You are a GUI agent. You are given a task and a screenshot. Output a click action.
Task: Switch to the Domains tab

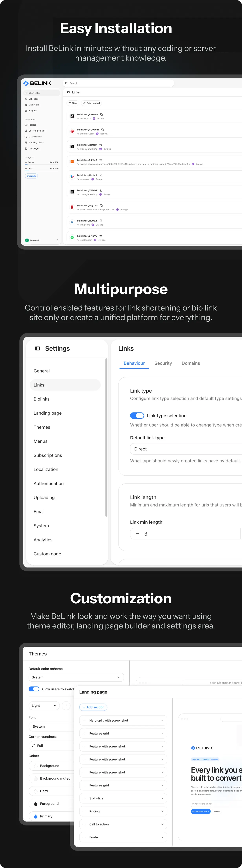pyautogui.click(x=191, y=363)
